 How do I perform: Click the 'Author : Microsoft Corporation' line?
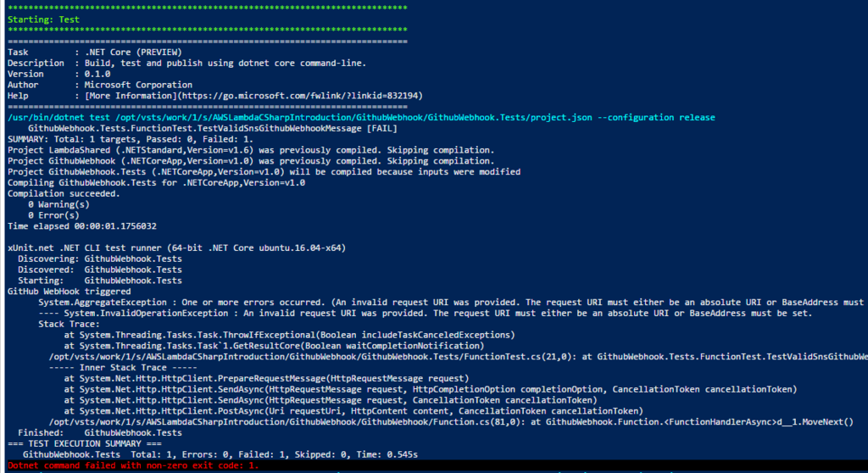100,85
